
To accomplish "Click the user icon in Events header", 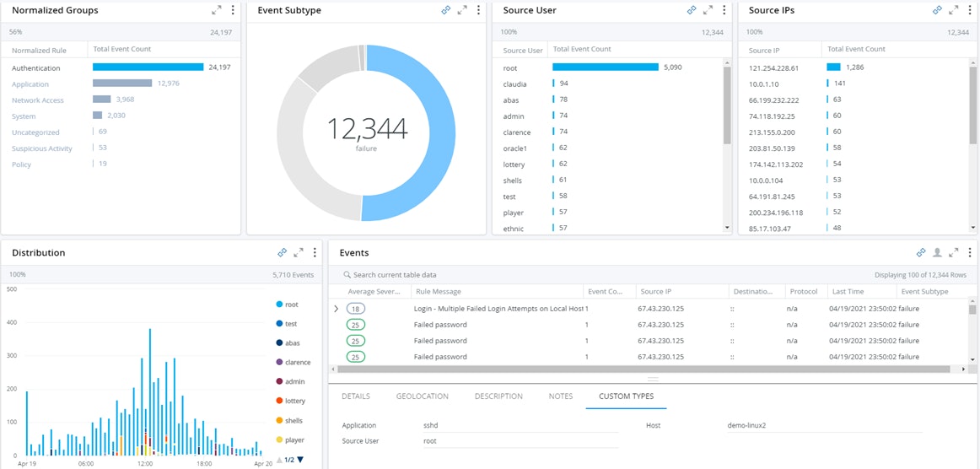I will [x=937, y=252].
